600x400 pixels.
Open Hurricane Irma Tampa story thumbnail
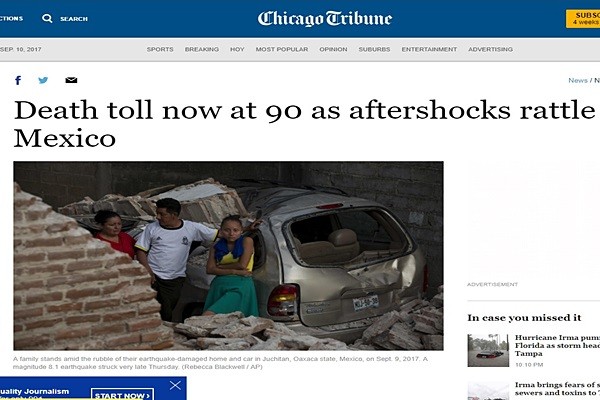[488, 350]
